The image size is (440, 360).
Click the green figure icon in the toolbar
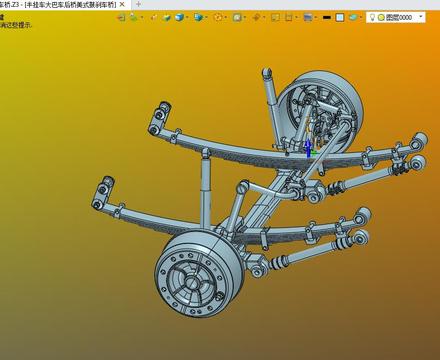tap(134, 17)
